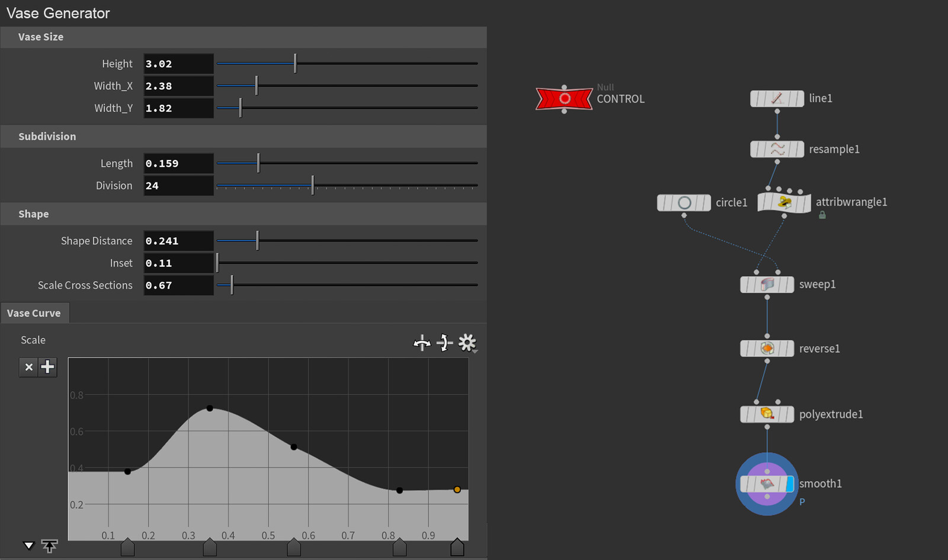Click the Scale Cross Sections slider handle
The height and width of the screenshot is (560, 948).
tap(232, 285)
